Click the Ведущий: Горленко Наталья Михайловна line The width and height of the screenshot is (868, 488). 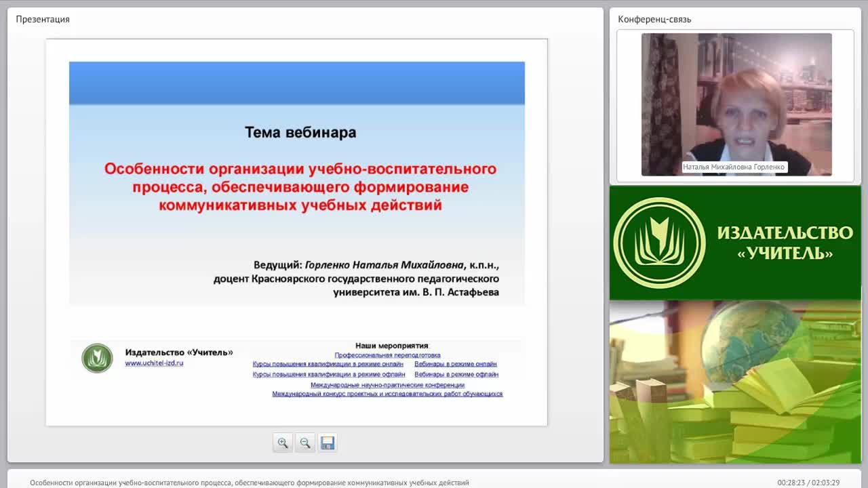pyautogui.click(x=376, y=265)
